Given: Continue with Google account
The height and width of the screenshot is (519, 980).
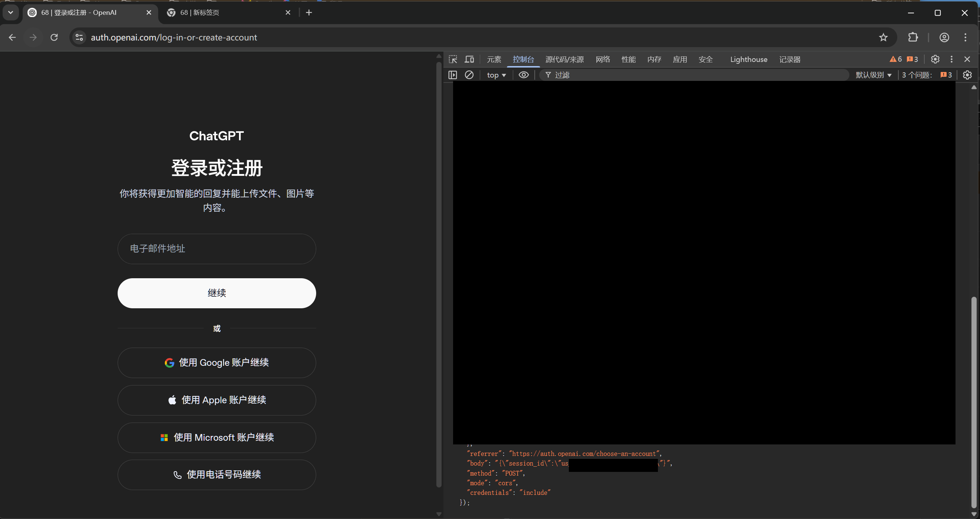Looking at the screenshot, I should (x=216, y=363).
